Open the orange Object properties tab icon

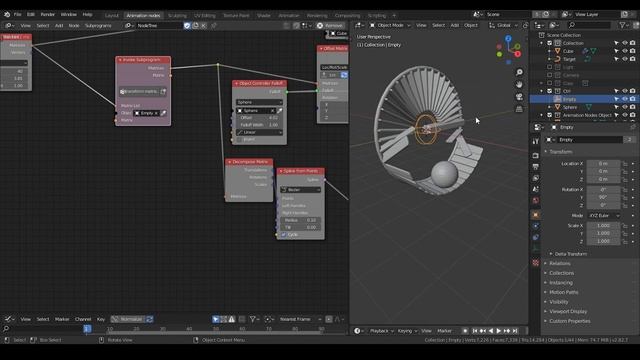536,215
